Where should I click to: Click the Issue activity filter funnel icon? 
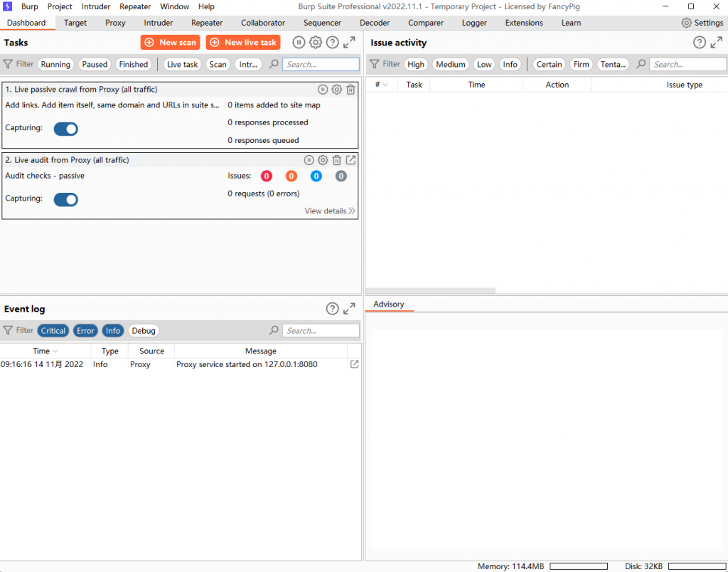[x=374, y=64]
